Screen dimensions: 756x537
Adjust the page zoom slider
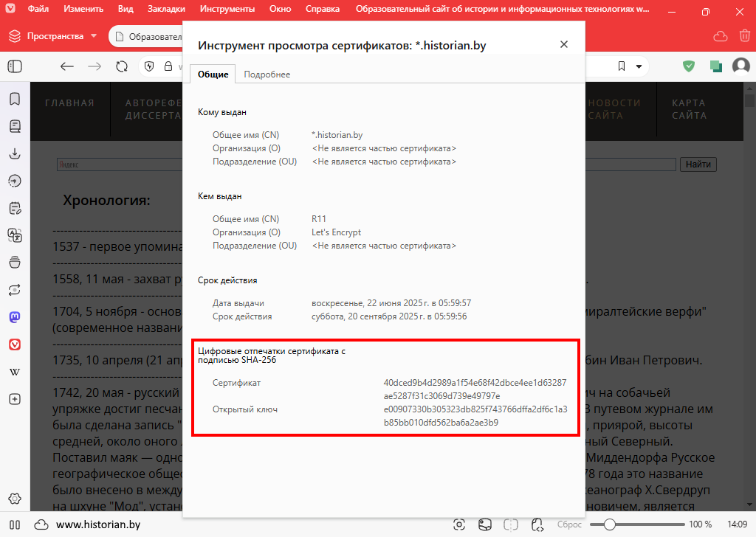coord(610,524)
